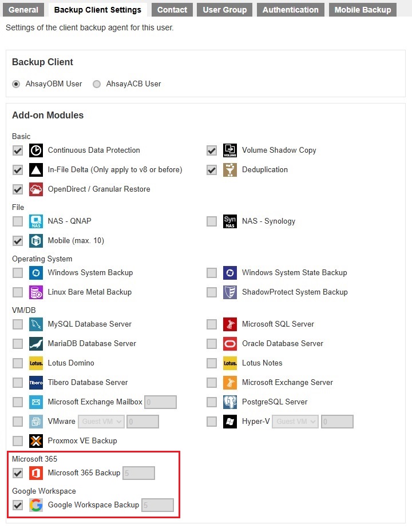
Task: Click the MySQL Database Server dolphin icon
Action: tap(36, 324)
